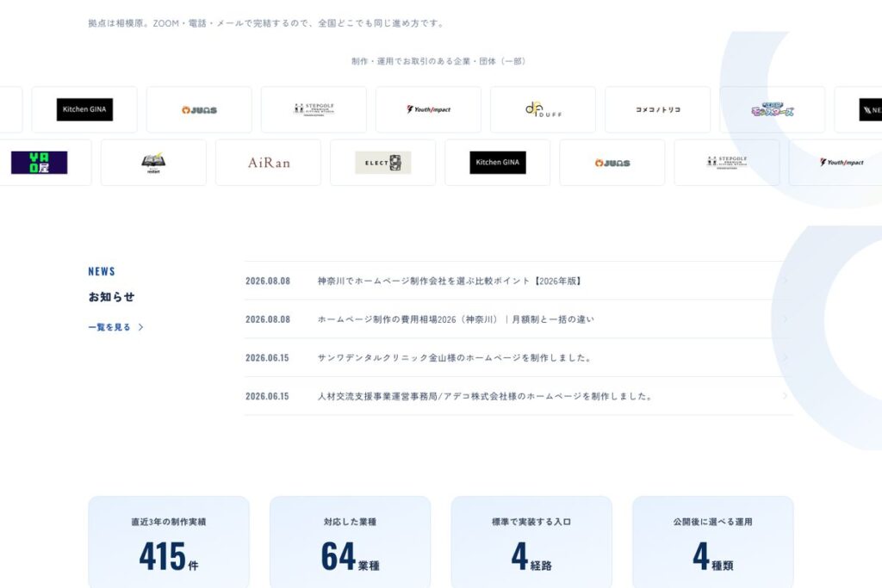Click the date 2026.06.15 on the サンワデンタルクリニック row
This screenshot has width=882, height=588.
pyautogui.click(x=267, y=357)
